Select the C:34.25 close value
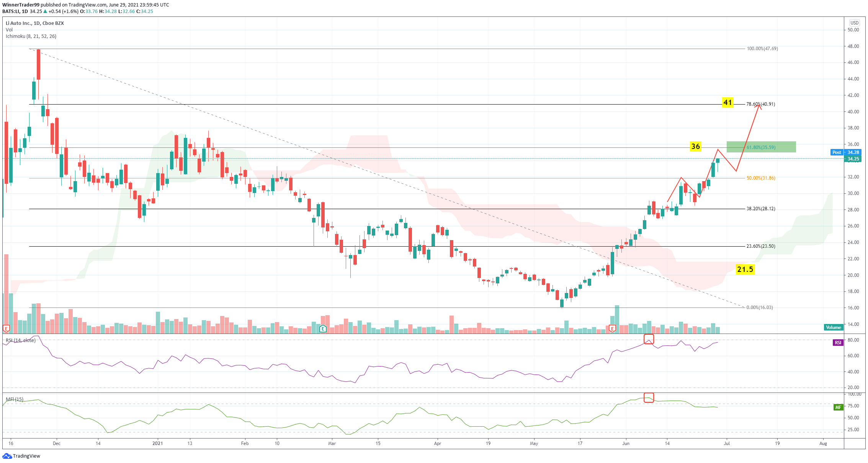The width and height of the screenshot is (868, 463). tap(145, 11)
